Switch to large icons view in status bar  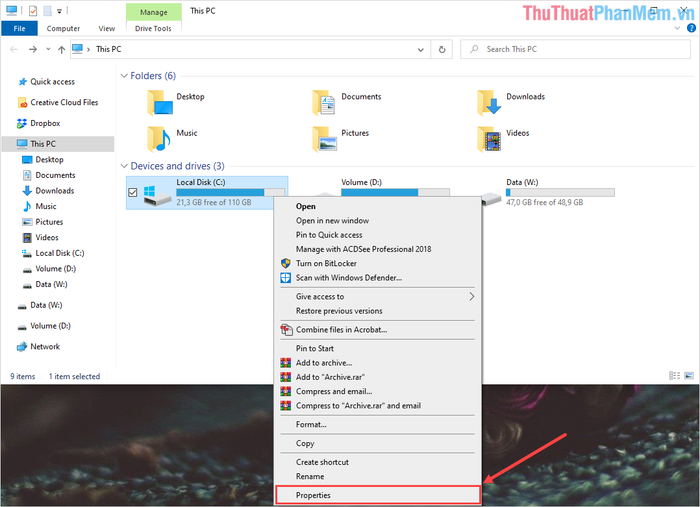pyautogui.click(x=689, y=376)
